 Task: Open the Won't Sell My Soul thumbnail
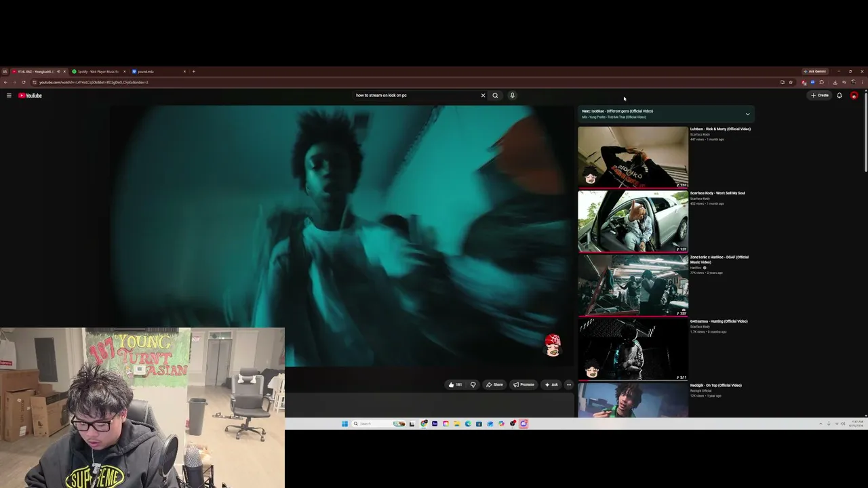click(x=633, y=221)
